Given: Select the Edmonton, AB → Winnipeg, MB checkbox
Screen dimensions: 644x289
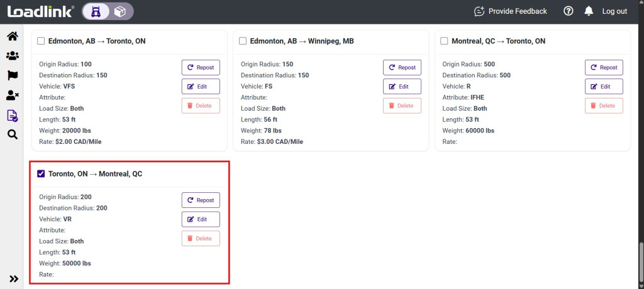Looking at the screenshot, I should point(243,41).
